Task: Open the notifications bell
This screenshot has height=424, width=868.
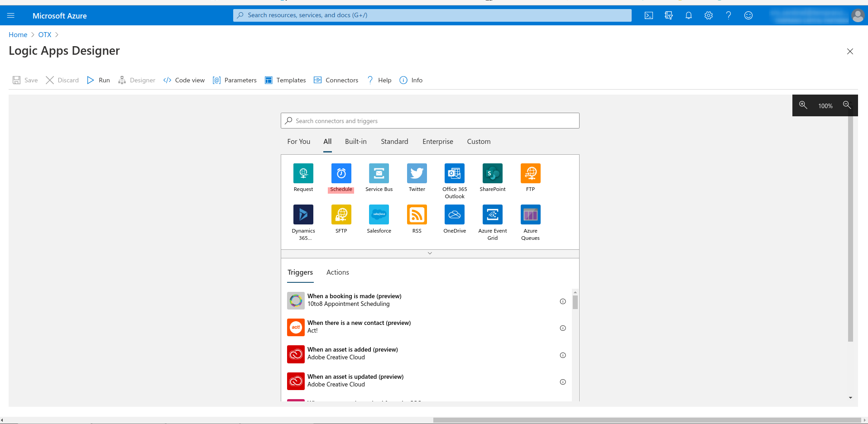Action: pos(688,15)
